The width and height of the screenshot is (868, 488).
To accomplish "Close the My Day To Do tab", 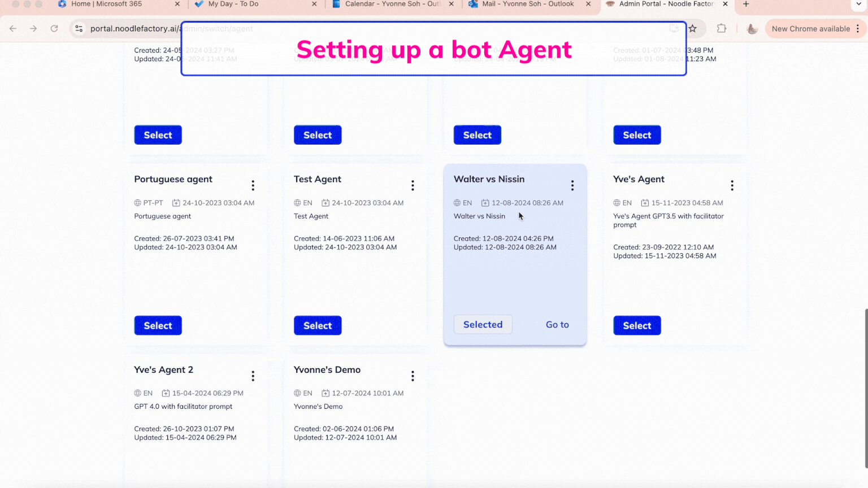I will pyautogui.click(x=314, y=4).
